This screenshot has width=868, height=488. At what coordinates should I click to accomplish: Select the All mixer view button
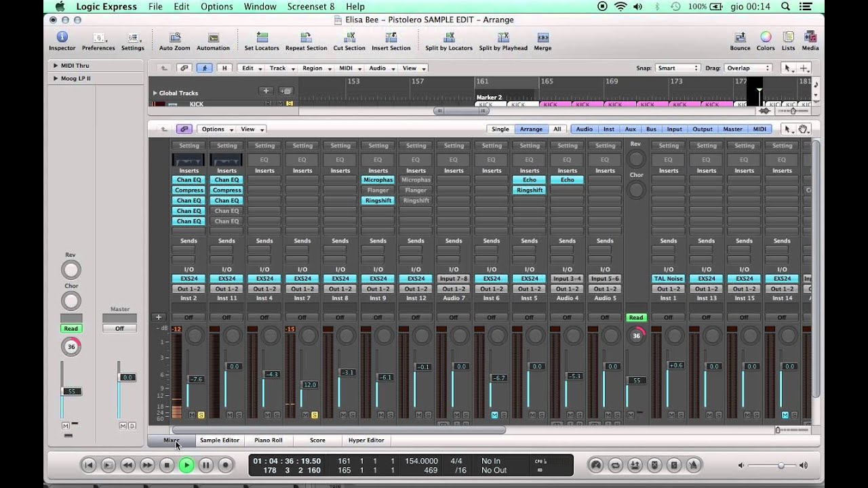point(557,129)
